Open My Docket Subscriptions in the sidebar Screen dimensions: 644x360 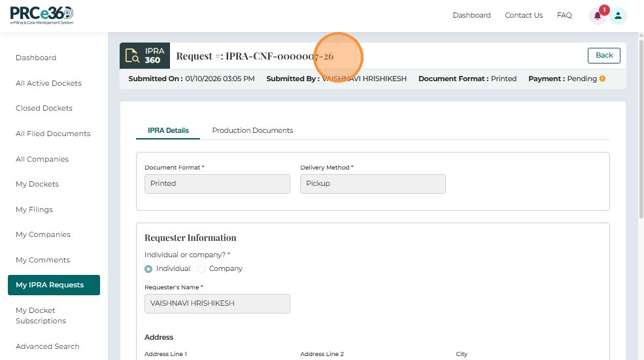point(41,315)
